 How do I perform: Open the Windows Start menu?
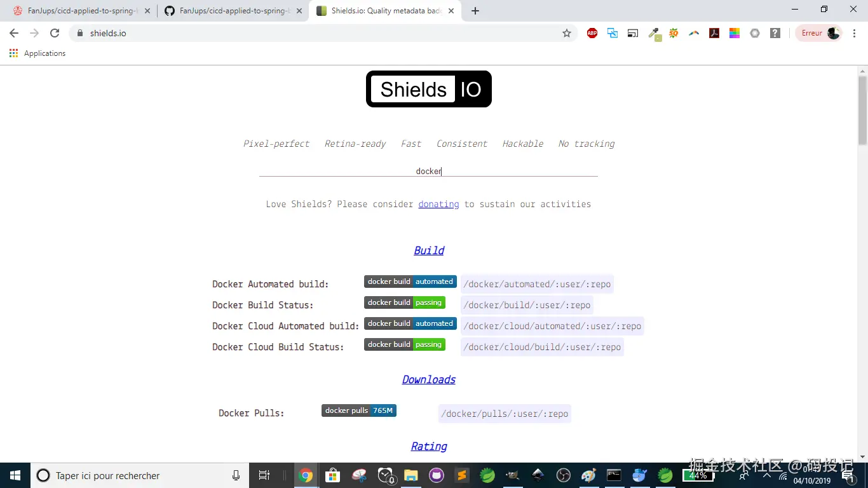tap(15, 475)
